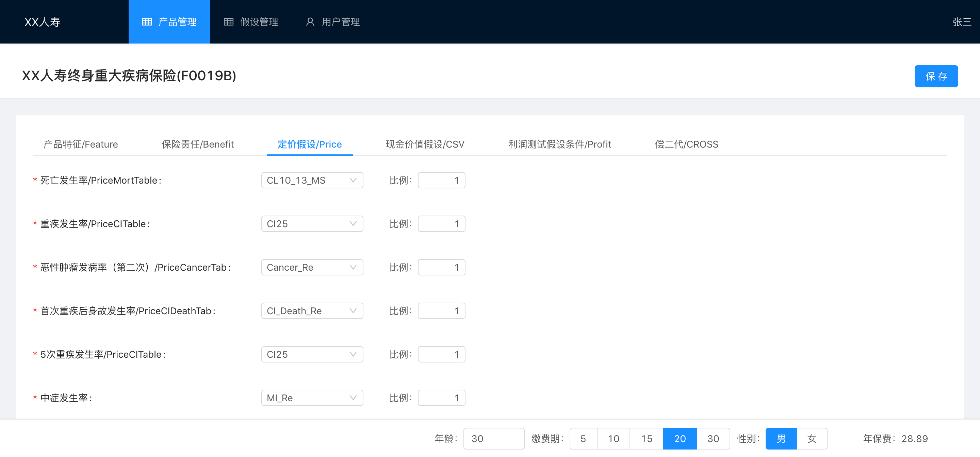Click the 年龄 input field
Screen dimensions: 980x457
pos(493,439)
